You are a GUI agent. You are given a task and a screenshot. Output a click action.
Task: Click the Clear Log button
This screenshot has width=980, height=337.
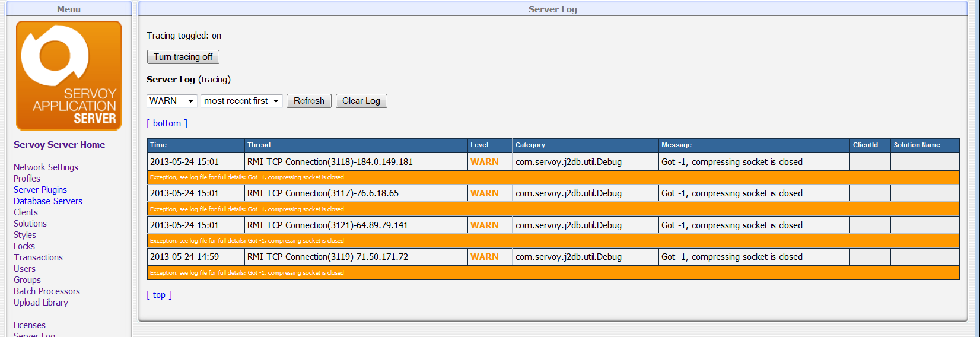[361, 101]
